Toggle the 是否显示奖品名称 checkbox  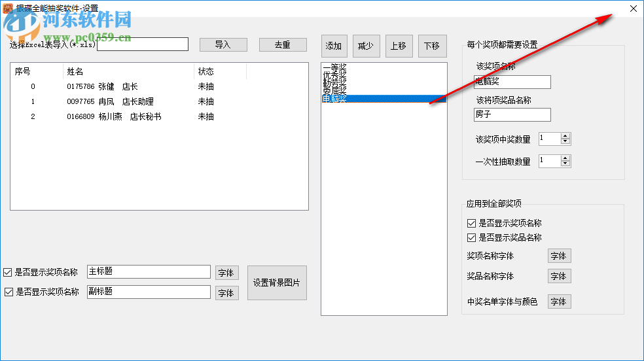[x=471, y=237]
